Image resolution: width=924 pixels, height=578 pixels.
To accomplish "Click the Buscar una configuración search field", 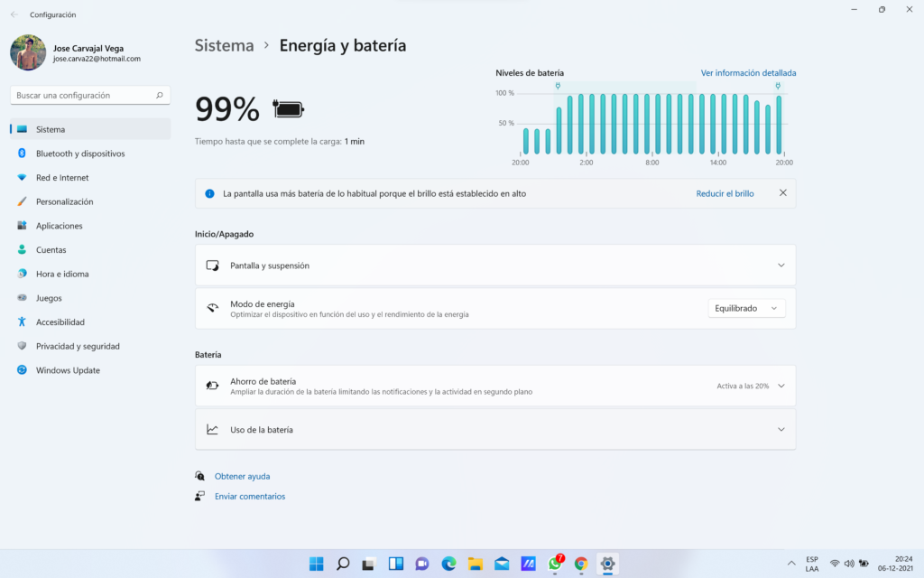I will pyautogui.click(x=81, y=95).
